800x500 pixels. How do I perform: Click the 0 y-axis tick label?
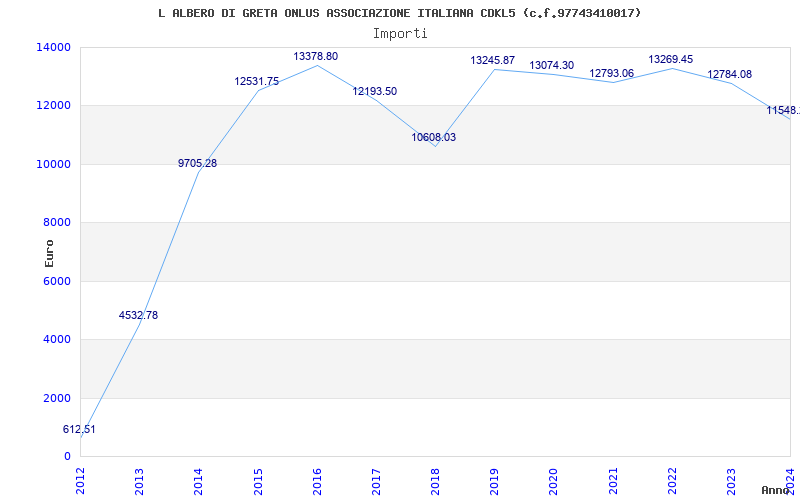coord(67,457)
